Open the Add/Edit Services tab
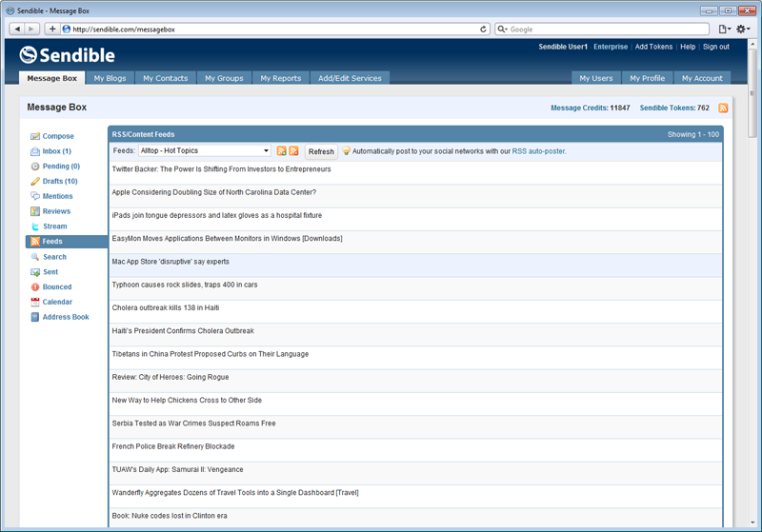This screenshot has height=532, width=762. pos(350,78)
